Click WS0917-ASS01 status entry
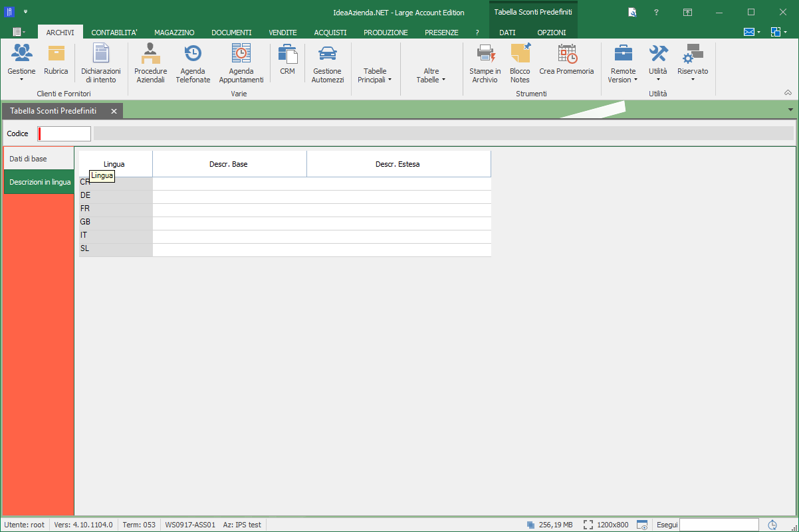This screenshot has height=532, width=799. (x=190, y=525)
